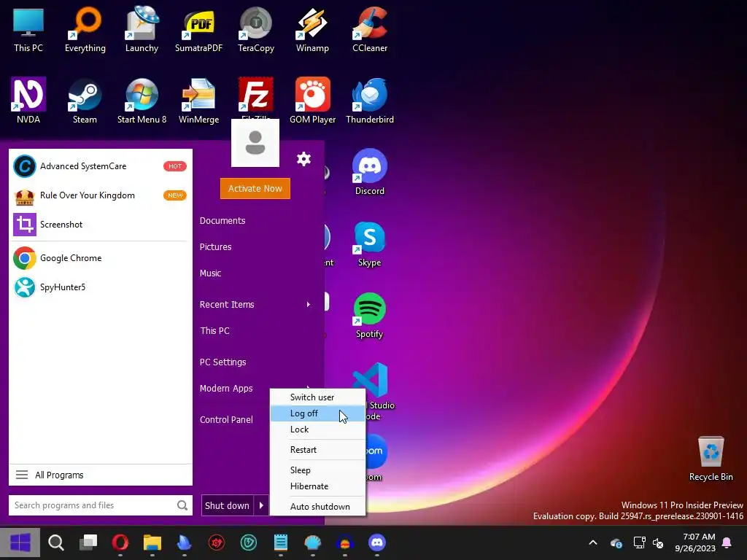The height and width of the screenshot is (560, 747).
Task: Open the clock showing 7:07 AM
Action: pyautogui.click(x=695, y=542)
